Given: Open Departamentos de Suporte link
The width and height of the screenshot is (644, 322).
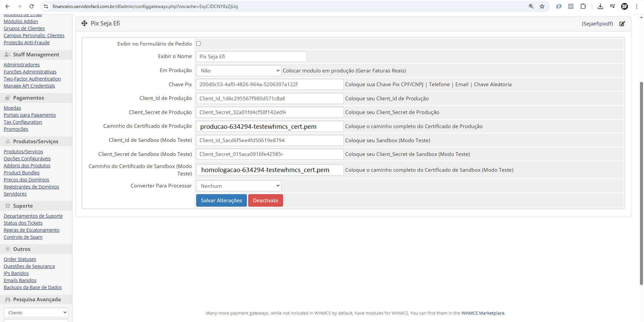Looking at the screenshot, I should [x=33, y=216].
